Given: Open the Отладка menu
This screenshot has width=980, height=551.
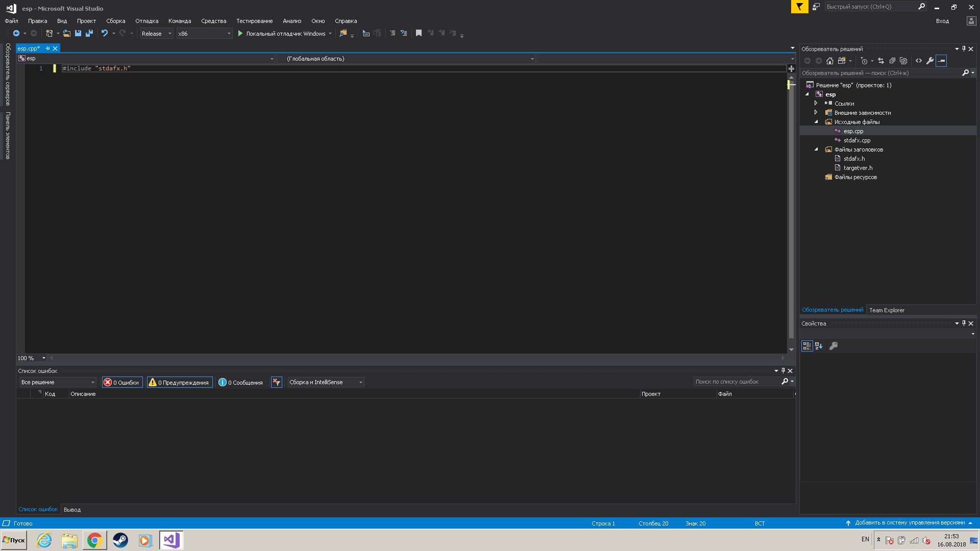Looking at the screenshot, I should point(146,21).
